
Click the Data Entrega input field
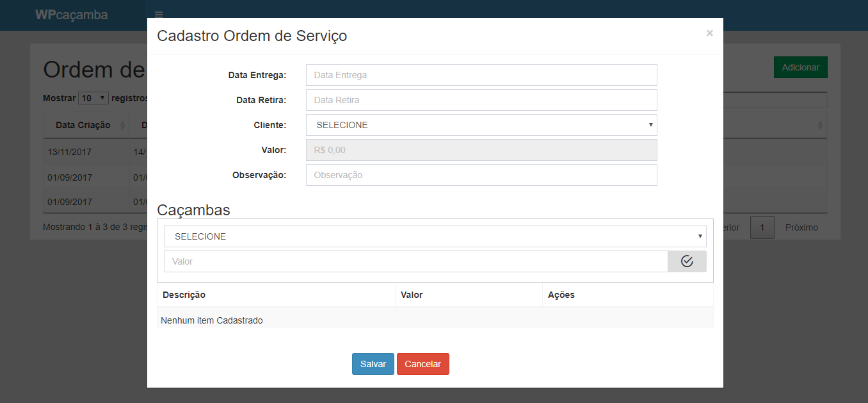[x=481, y=75]
